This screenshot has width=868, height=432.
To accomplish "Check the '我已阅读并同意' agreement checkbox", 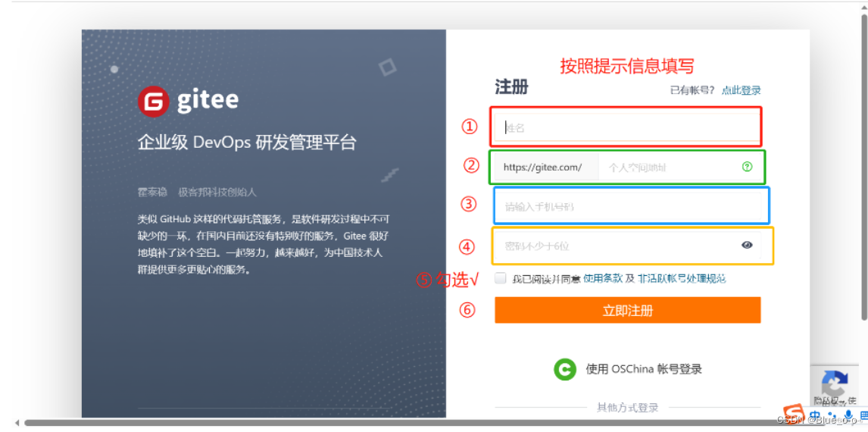I will (501, 278).
